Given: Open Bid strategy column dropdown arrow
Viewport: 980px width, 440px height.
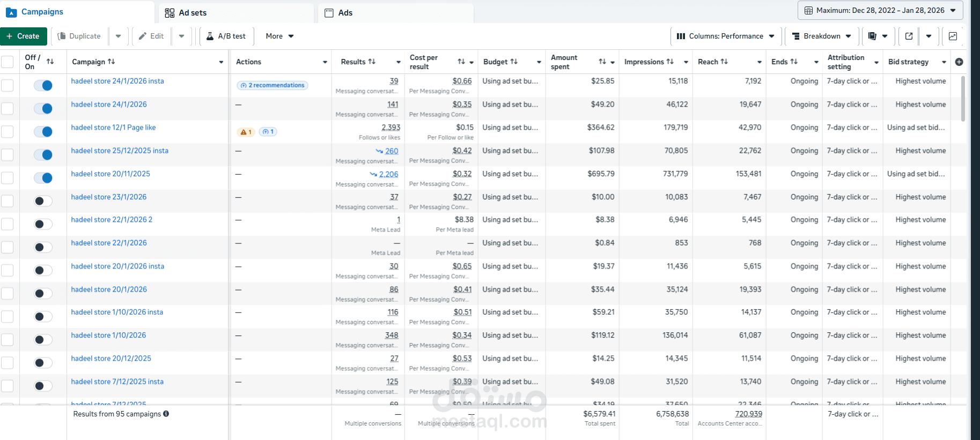Looking at the screenshot, I should tap(944, 62).
